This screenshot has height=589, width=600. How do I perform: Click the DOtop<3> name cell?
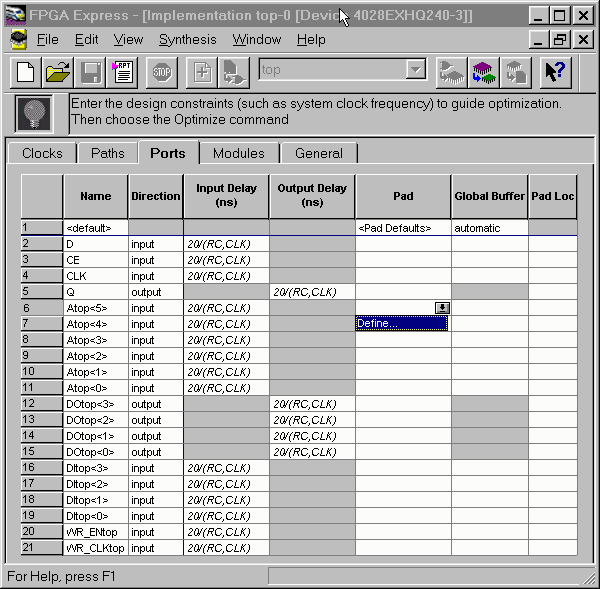96,404
